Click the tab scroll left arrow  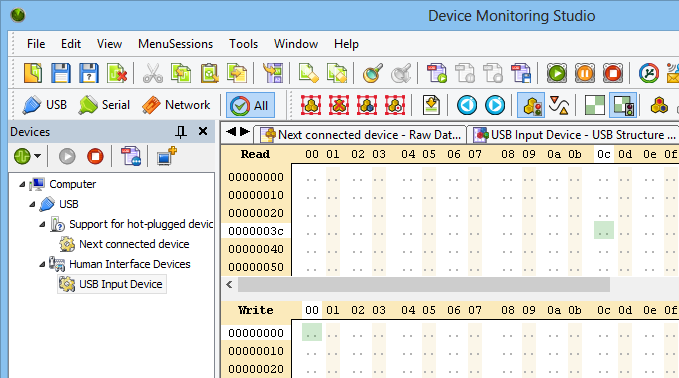coord(231,131)
